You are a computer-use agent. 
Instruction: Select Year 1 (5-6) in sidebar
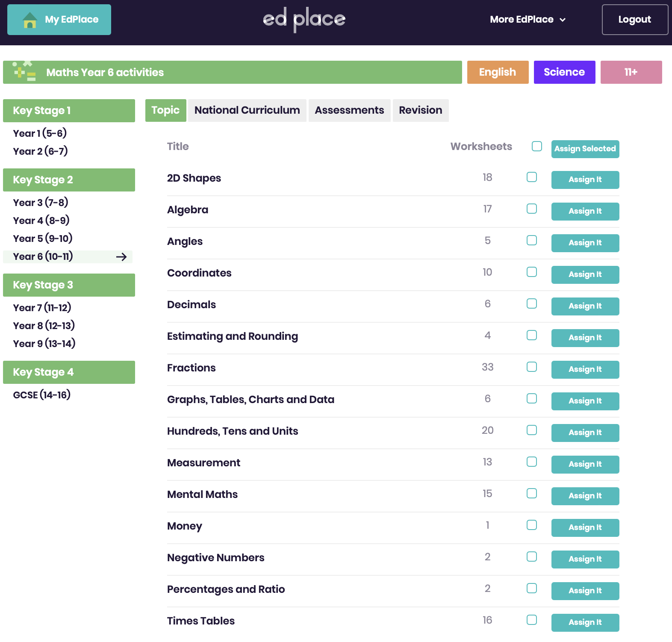coord(40,133)
